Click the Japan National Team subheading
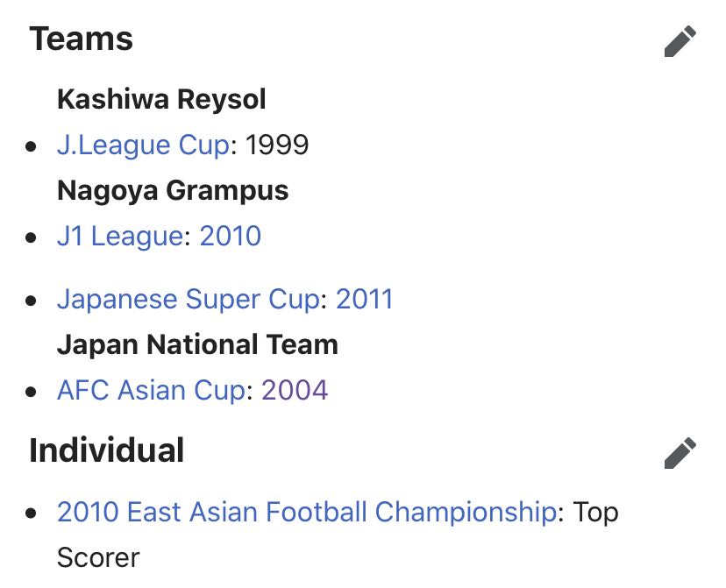726x588 pixels. point(197,344)
